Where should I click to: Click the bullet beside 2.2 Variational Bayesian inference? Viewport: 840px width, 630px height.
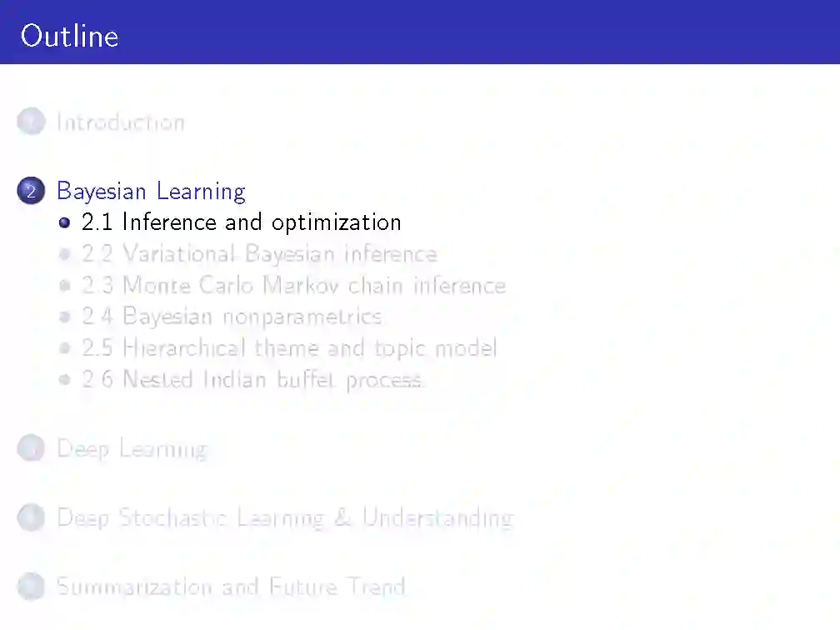click(x=65, y=254)
